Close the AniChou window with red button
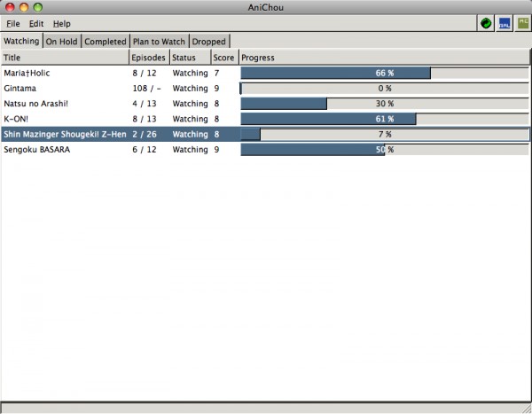Screen dimensions: 532x414 tap(10, 7)
